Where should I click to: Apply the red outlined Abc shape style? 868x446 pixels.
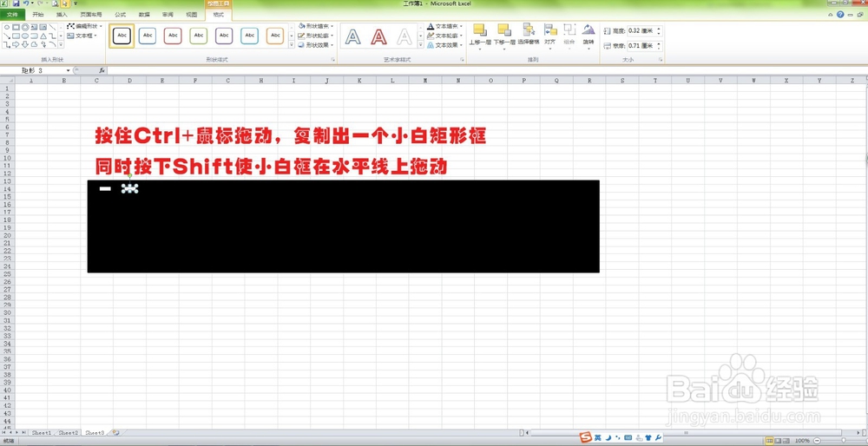[173, 36]
